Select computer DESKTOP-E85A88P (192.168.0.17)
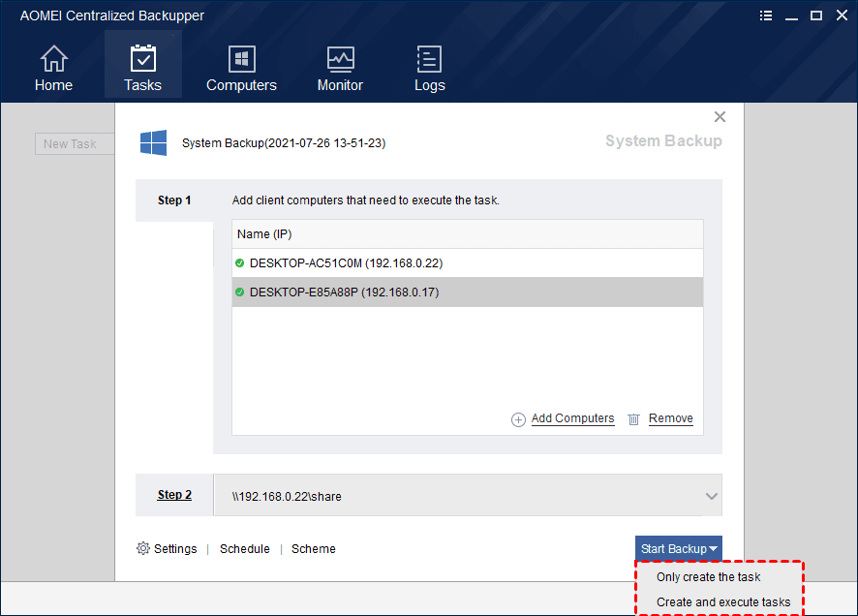The width and height of the screenshot is (858, 616). [x=468, y=293]
